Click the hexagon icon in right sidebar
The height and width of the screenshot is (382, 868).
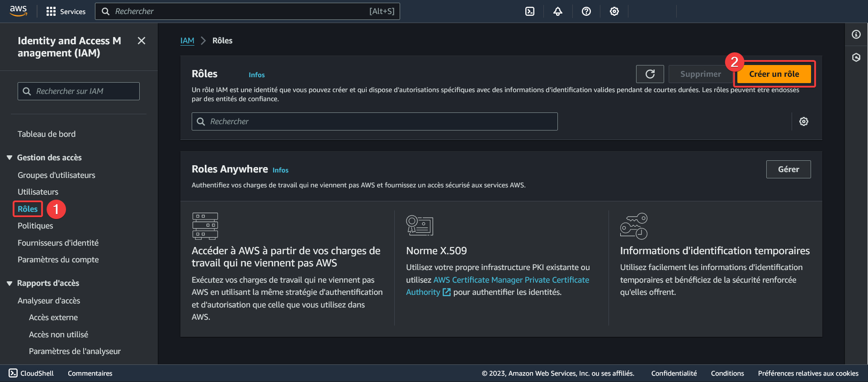[856, 57]
